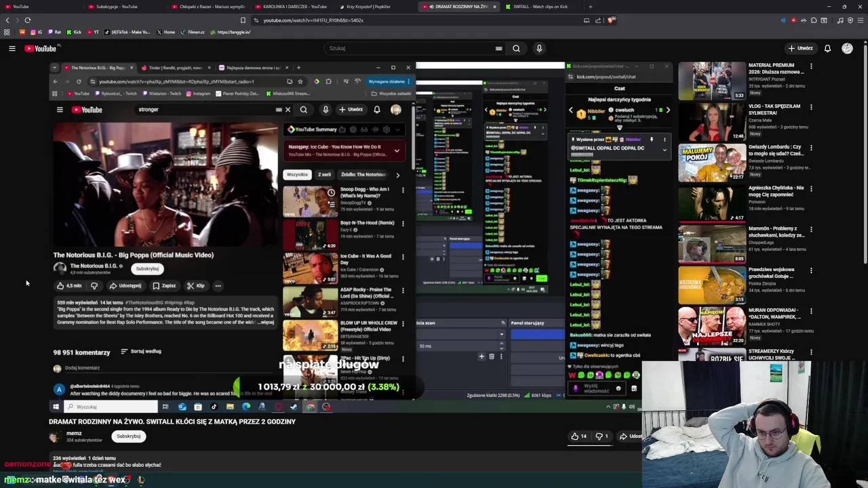Click Wymagane działanie button in inner Chrome
The width and height of the screenshot is (868, 488).
tap(389, 81)
